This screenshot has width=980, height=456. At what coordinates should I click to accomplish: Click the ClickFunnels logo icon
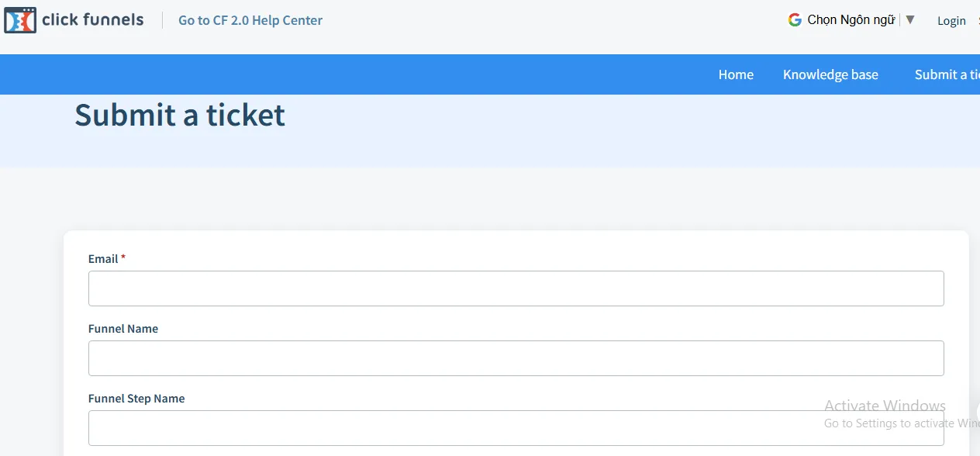pyautogui.click(x=20, y=20)
